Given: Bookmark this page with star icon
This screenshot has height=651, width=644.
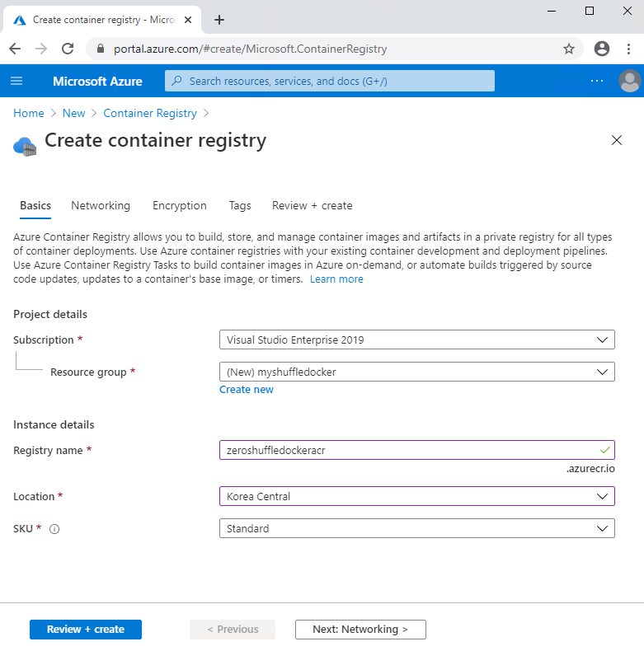Looking at the screenshot, I should 569,49.
